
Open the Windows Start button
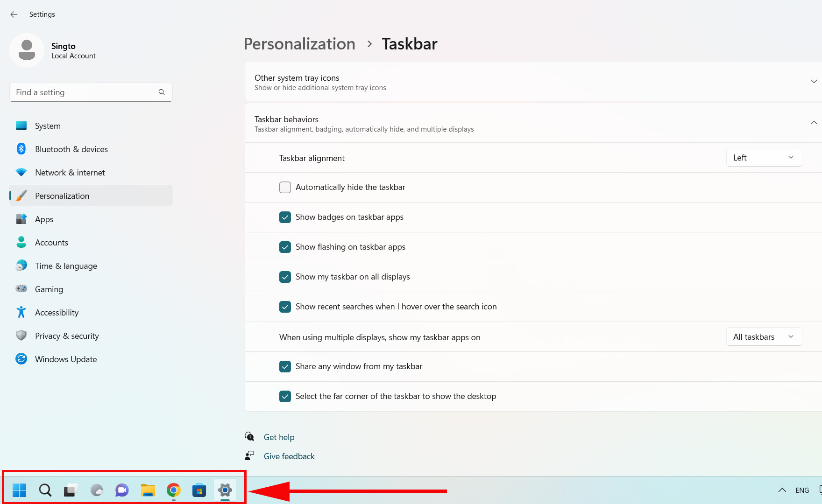point(20,490)
